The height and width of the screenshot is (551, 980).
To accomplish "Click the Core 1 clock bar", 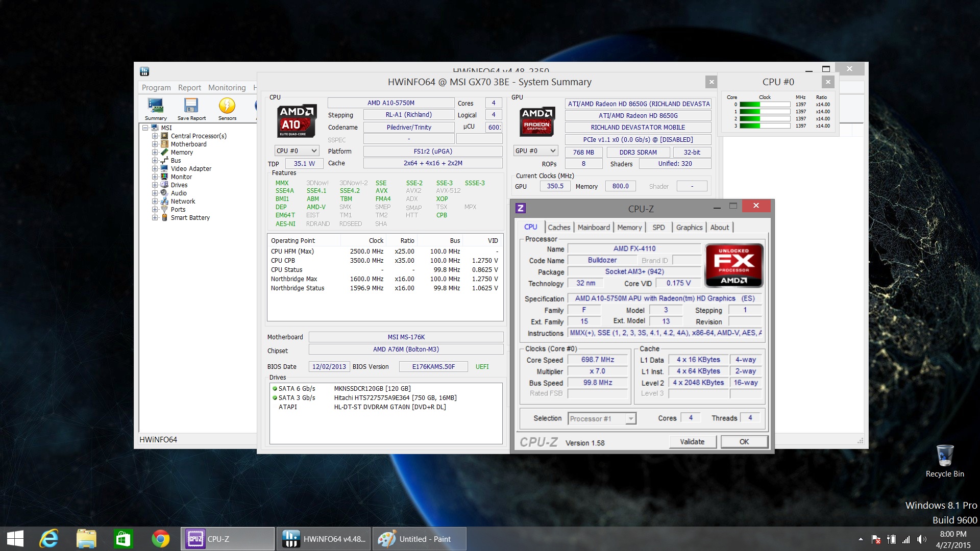I will click(x=765, y=111).
